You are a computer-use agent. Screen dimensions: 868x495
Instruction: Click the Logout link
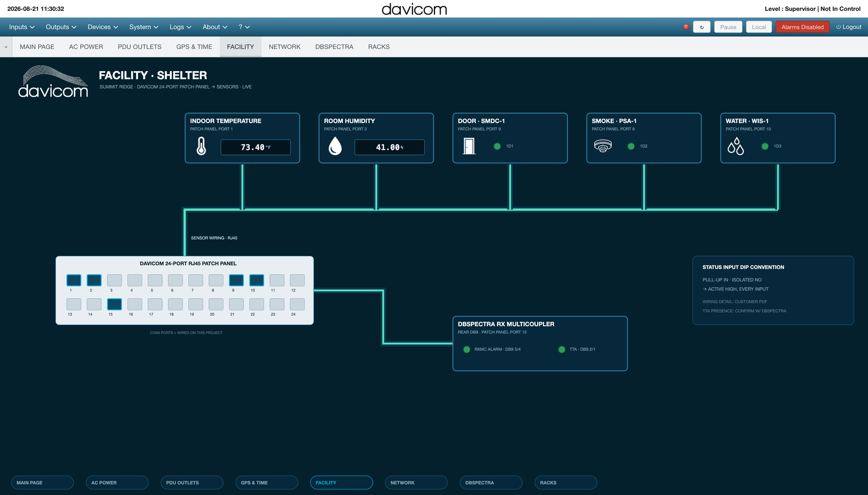(848, 27)
